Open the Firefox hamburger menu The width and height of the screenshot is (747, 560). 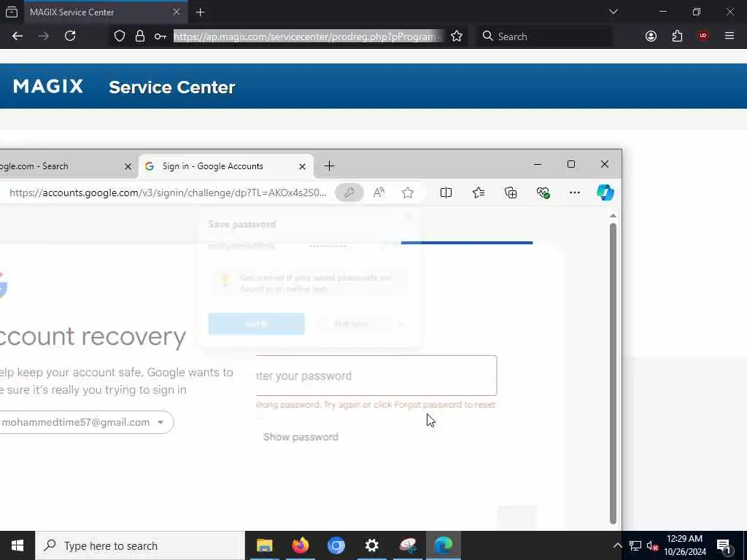729,36
